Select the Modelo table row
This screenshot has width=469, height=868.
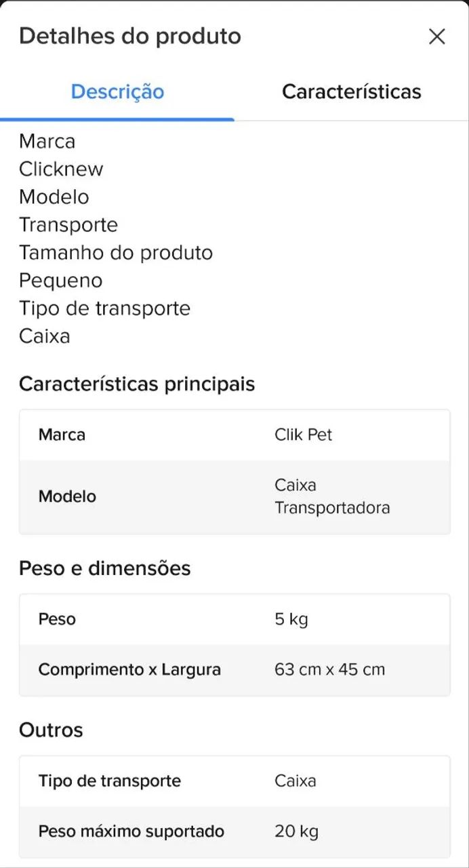234,496
